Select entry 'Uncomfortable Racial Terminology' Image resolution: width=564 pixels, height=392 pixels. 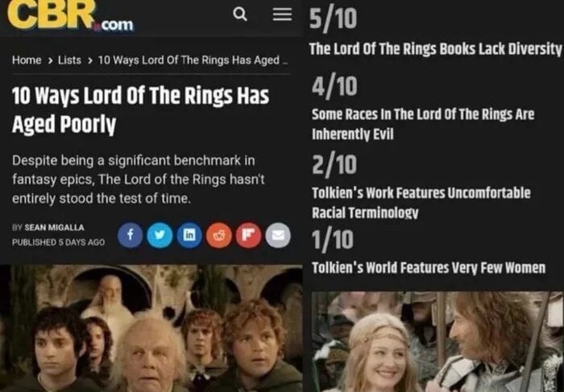tap(421, 203)
